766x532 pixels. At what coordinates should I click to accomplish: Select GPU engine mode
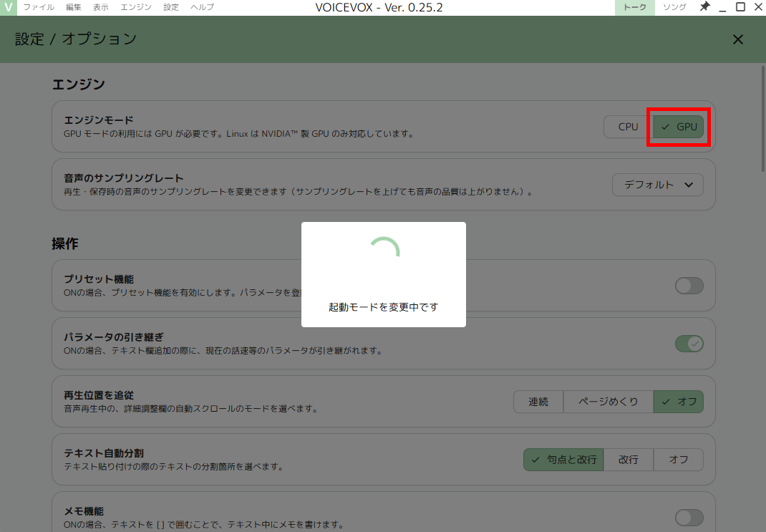[679, 127]
